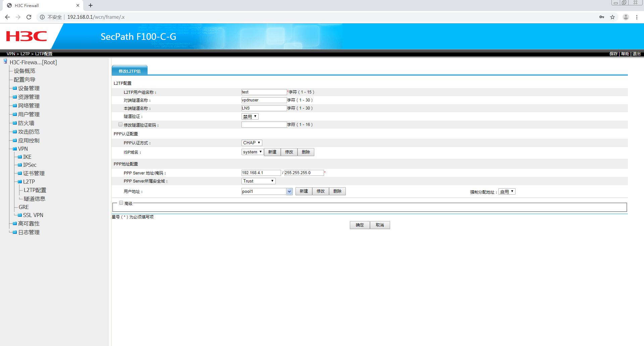Click the 帮助 link in header
The width and height of the screenshot is (644, 346).
coord(625,54)
